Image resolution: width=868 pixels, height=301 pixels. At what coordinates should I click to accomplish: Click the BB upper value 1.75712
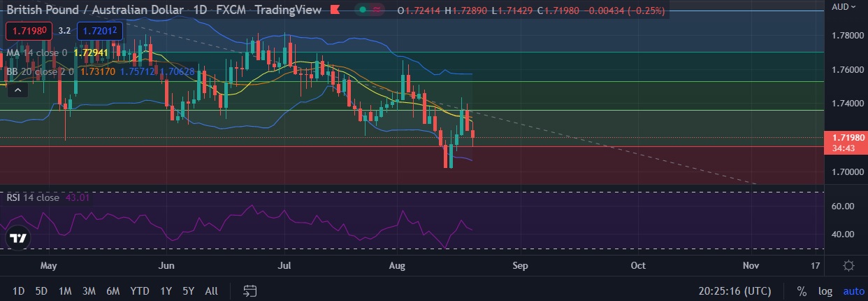click(x=138, y=71)
